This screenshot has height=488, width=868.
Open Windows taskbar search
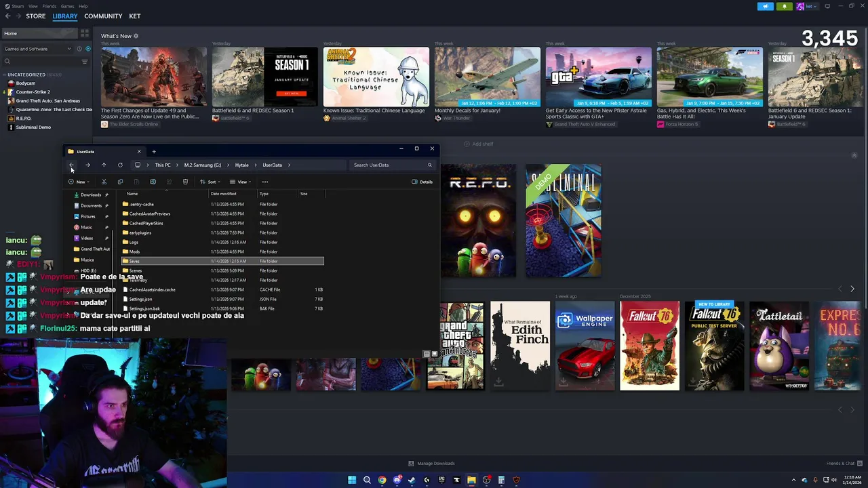click(x=367, y=480)
